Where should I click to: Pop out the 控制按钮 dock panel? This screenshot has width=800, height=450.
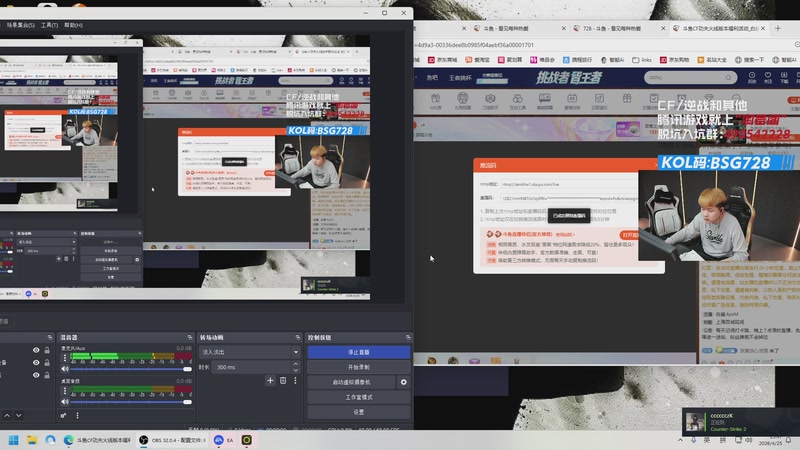(408, 337)
